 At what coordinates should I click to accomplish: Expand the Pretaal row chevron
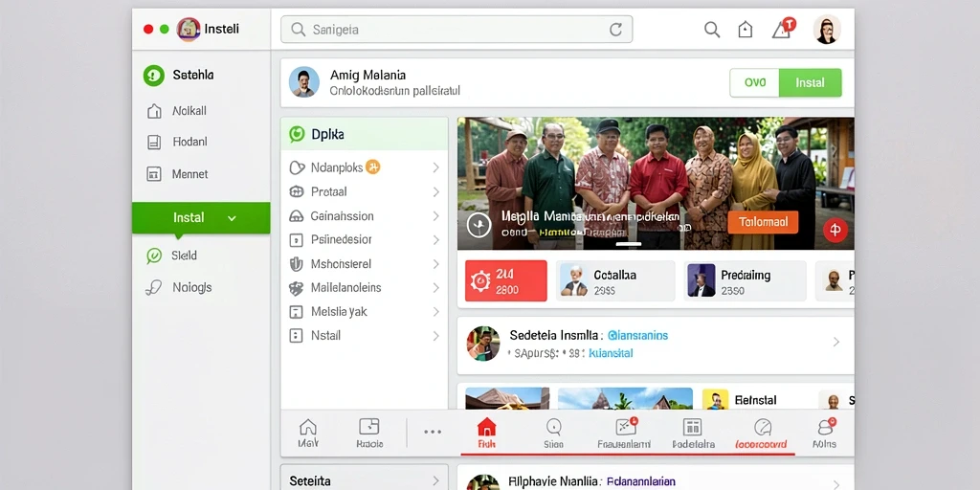435,191
